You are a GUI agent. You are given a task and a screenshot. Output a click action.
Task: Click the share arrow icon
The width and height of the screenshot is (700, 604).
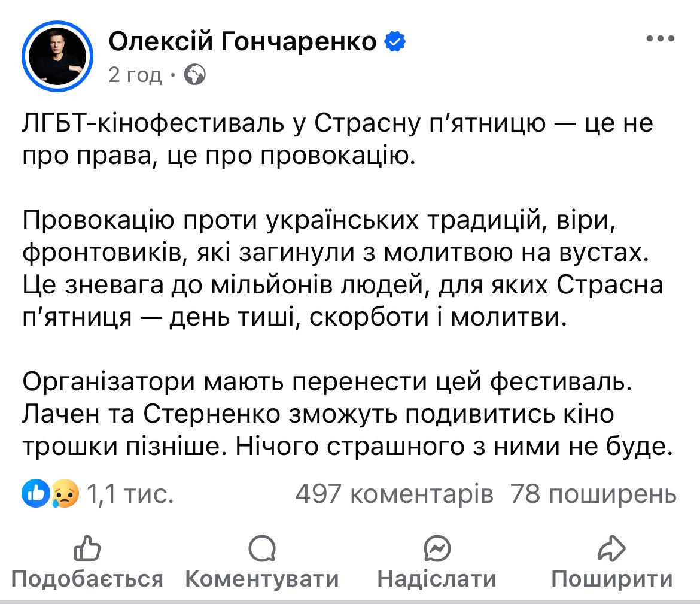coord(611,548)
